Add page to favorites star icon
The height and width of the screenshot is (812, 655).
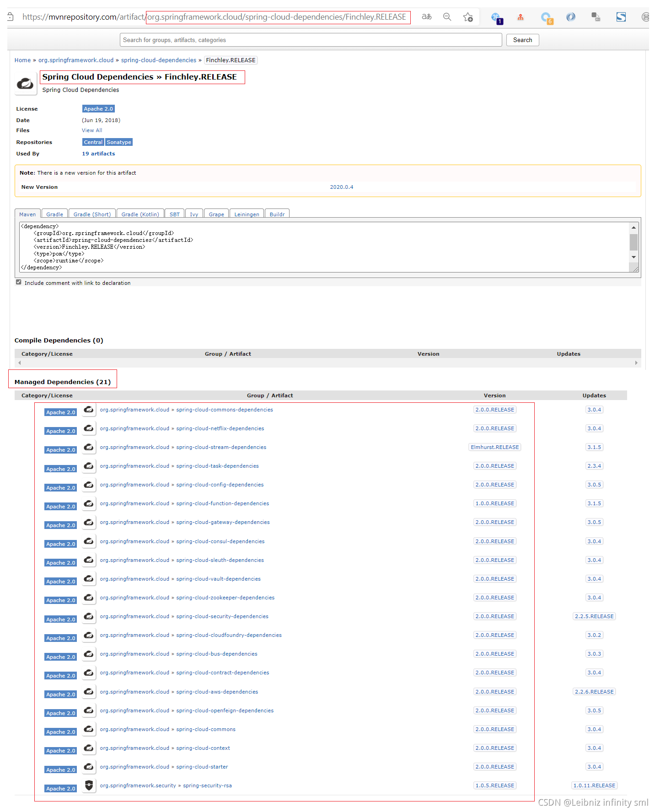[x=468, y=17]
